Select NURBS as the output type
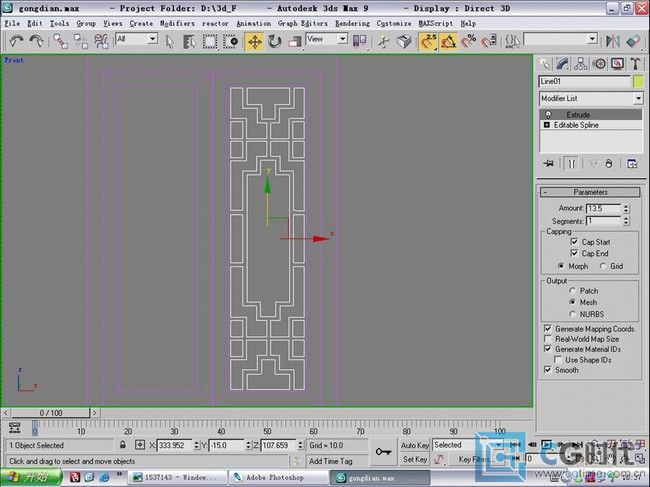The width and height of the screenshot is (650, 487). (573, 314)
